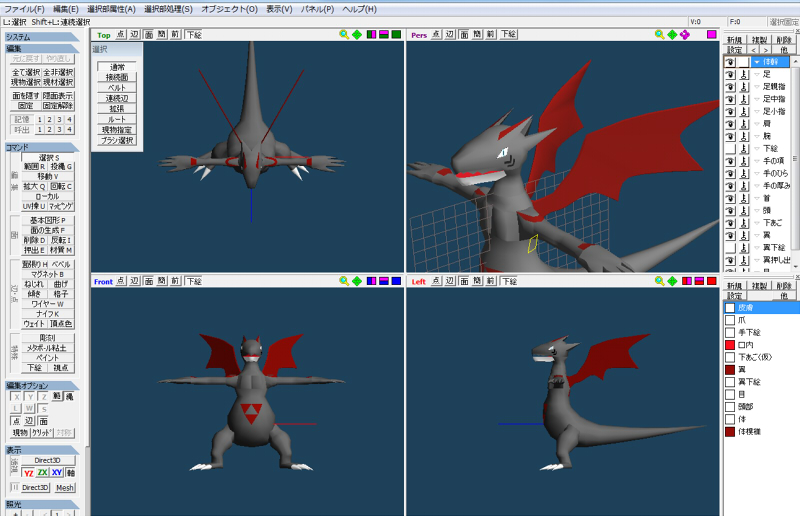Expand the 足中指 object tree arrow

pyautogui.click(x=757, y=99)
